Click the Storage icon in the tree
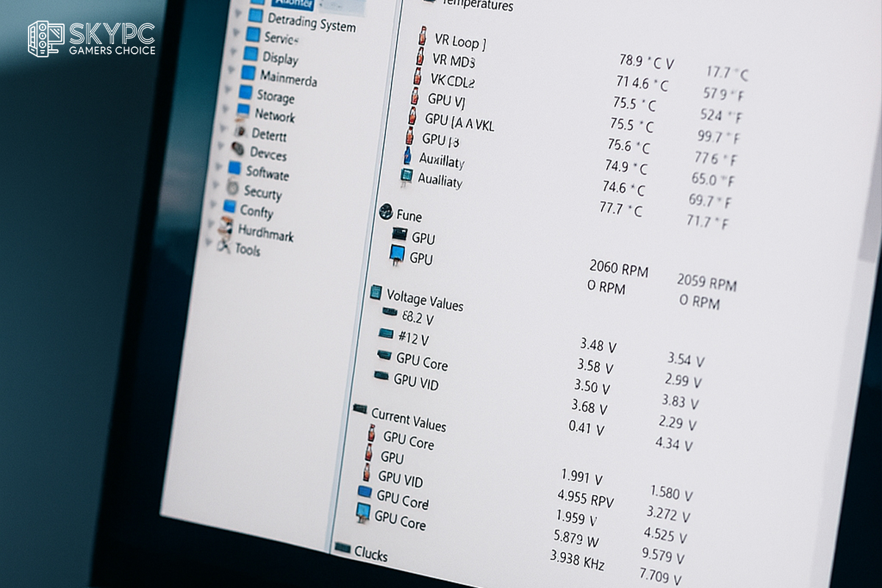The image size is (882, 588). 245,93
